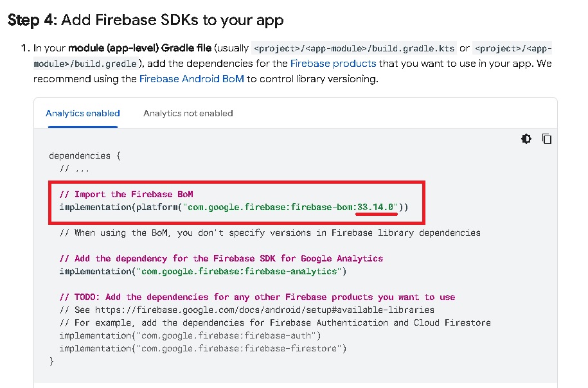Click the TODO comment line
The width and height of the screenshot is (588, 388).
[x=257, y=297]
